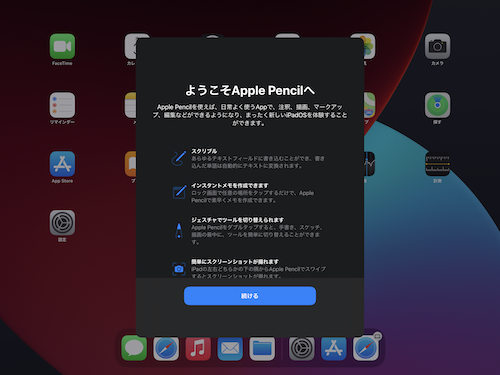Image resolution: width=500 pixels, height=375 pixels.
Task: Click the Scribble pencil icon in dialog
Action: pyautogui.click(x=179, y=158)
